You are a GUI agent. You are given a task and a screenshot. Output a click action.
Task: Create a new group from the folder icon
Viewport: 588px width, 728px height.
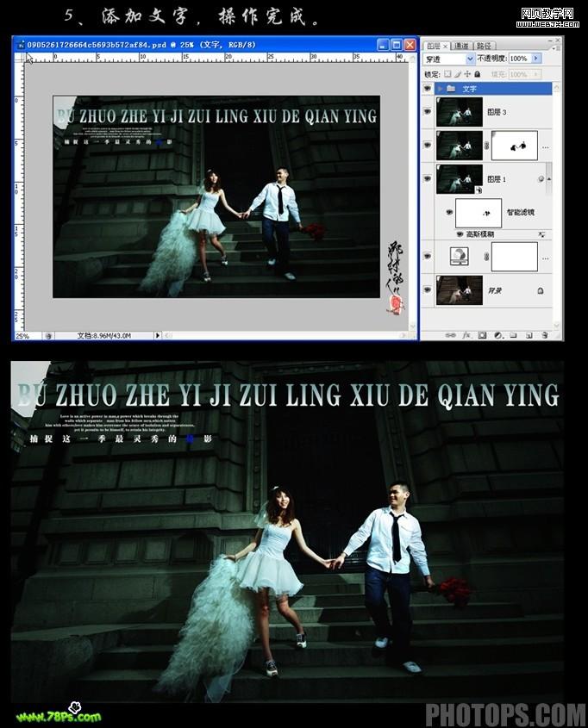514,335
